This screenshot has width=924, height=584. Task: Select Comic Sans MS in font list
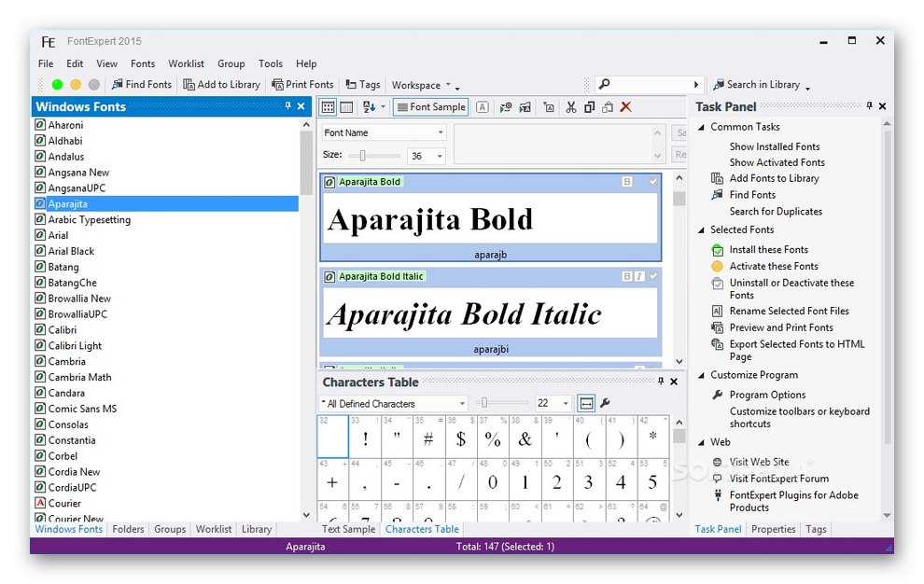(x=82, y=409)
